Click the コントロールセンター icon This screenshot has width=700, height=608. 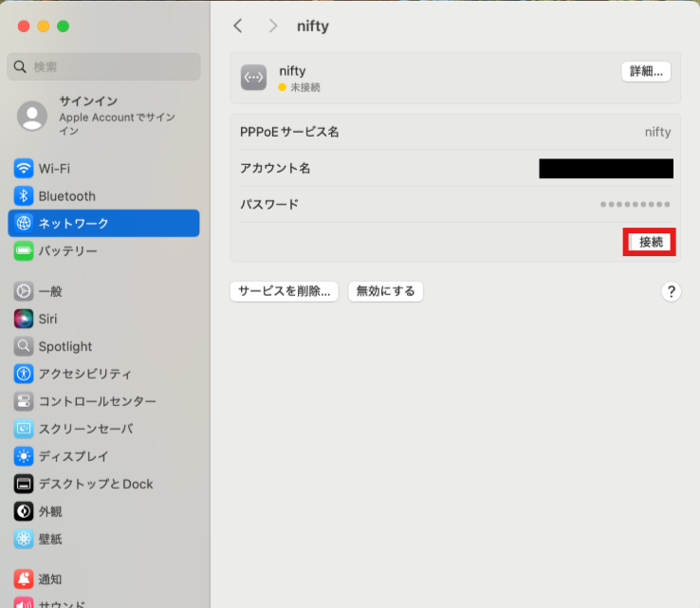click(23, 401)
